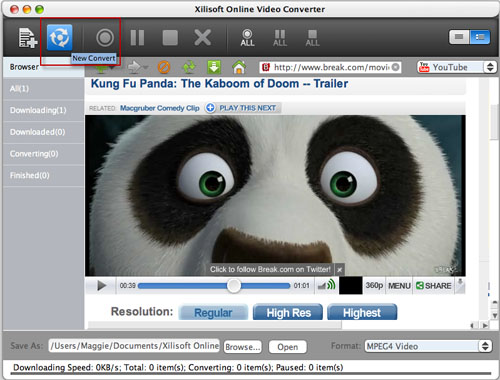Screen dimensions: 500x380
Task: Stop the selected task with square icon
Action: tap(170, 37)
